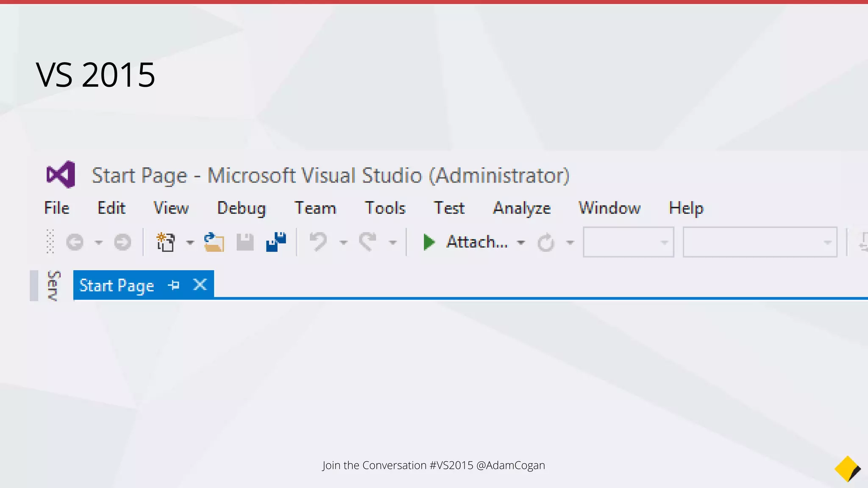Open the Solution Configurations combo box
The width and height of the screenshot is (868, 488).
click(x=629, y=242)
